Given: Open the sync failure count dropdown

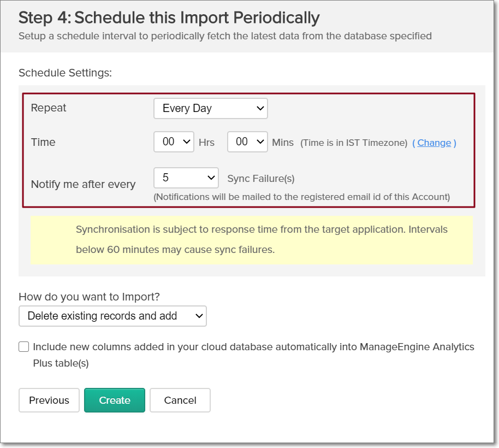Looking at the screenshot, I should tap(186, 178).
